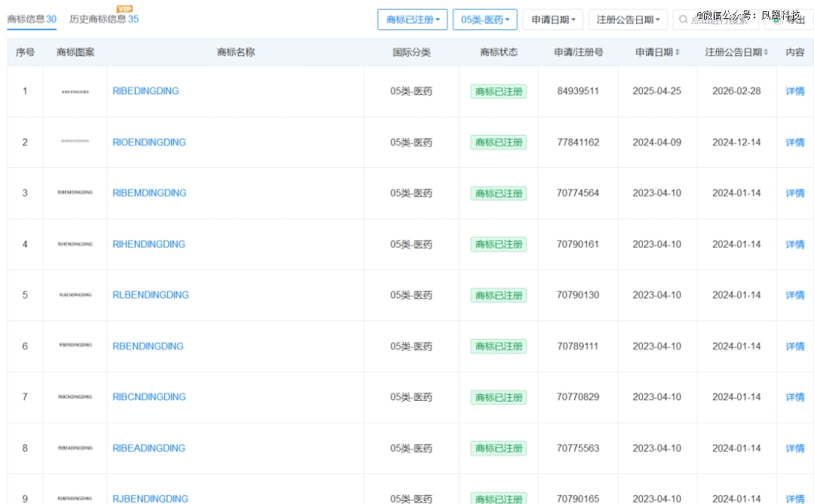The image size is (814, 504).
Task: Open the RLBENDINGDING trademark link
Action: [151, 295]
